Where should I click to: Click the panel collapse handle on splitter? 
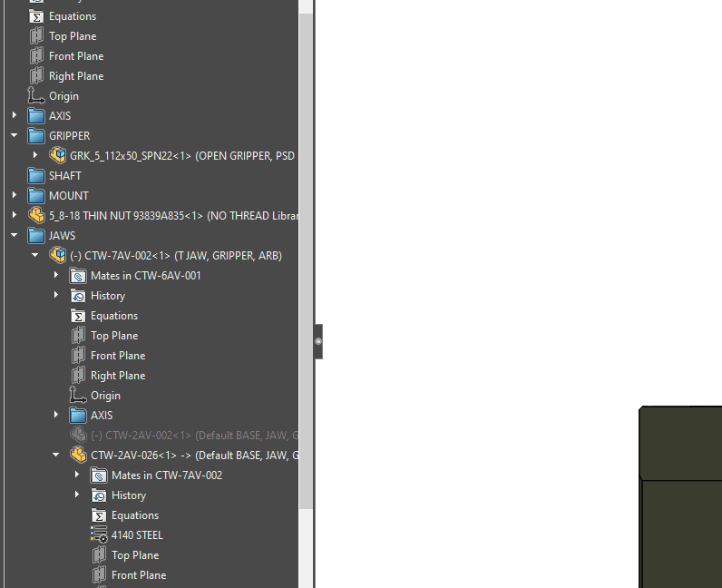pyautogui.click(x=318, y=341)
